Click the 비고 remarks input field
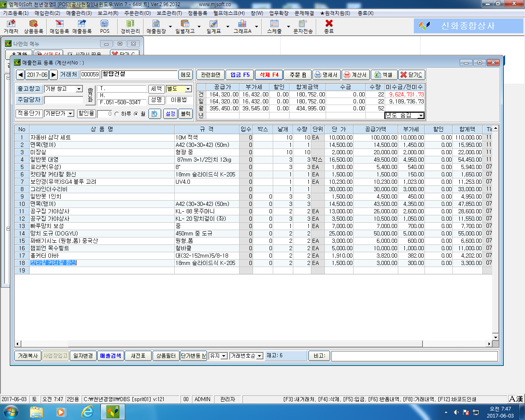 pos(414,356)
